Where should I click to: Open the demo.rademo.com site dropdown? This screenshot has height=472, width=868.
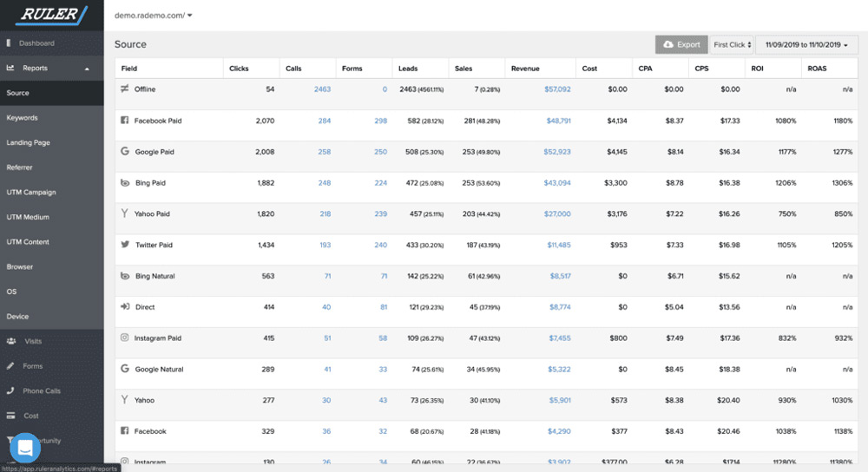coord(154,16)
